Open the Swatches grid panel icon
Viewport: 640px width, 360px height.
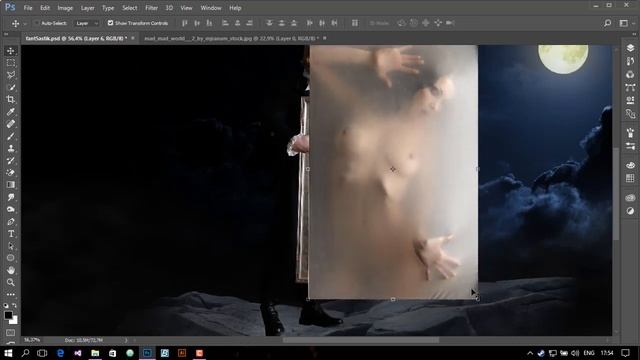[x=630, y=178]
